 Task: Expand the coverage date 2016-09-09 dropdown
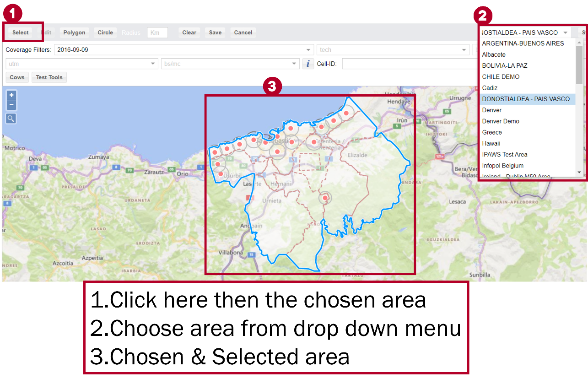308,49
